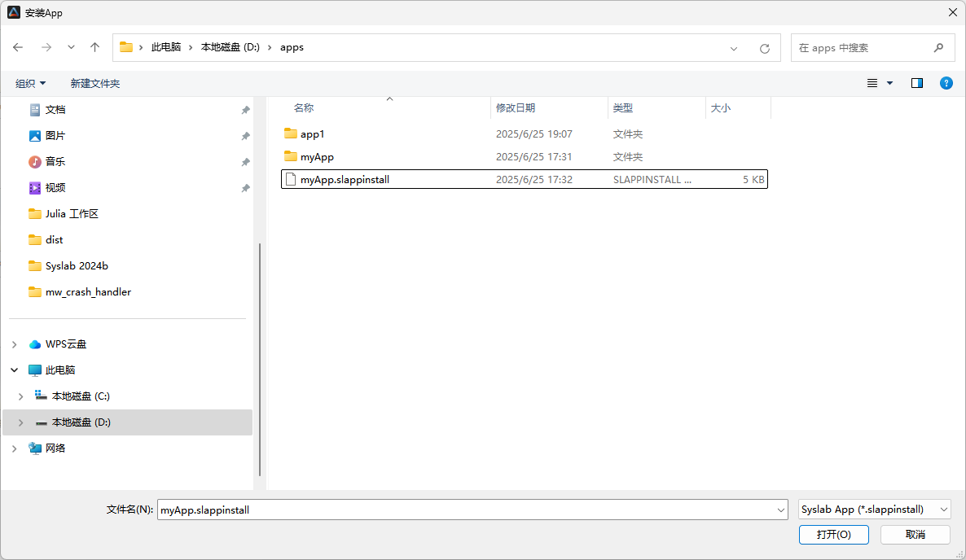966x560 pixels.
Task: Select the myApp folder
Action: pyautogui.click(x=317, y=156)
